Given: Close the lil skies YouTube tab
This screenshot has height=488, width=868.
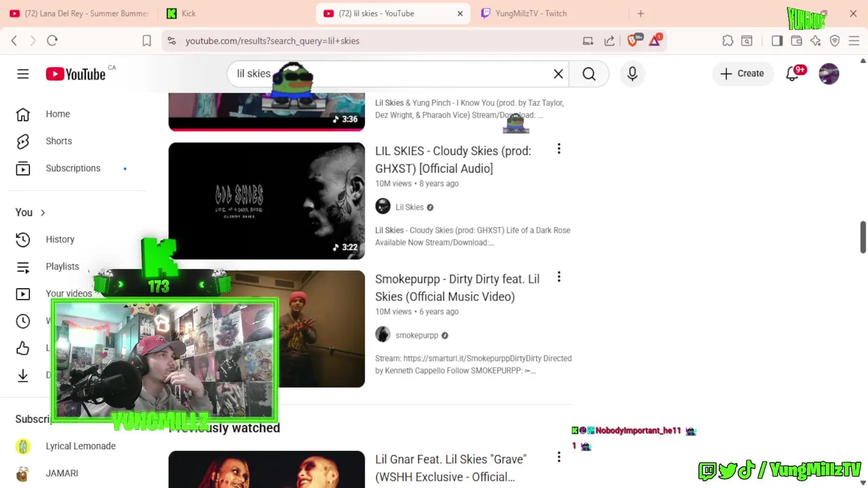Looking at the screenshot, I should point(460,14).
